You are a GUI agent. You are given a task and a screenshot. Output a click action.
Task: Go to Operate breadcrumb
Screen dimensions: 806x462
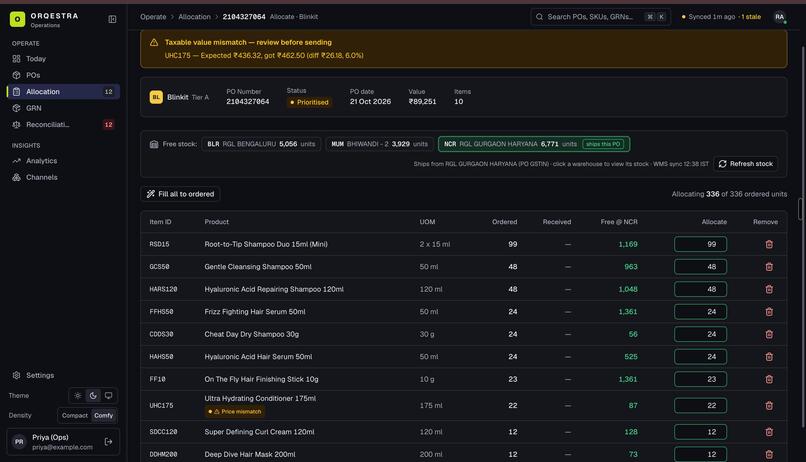[x=153, y=17]
